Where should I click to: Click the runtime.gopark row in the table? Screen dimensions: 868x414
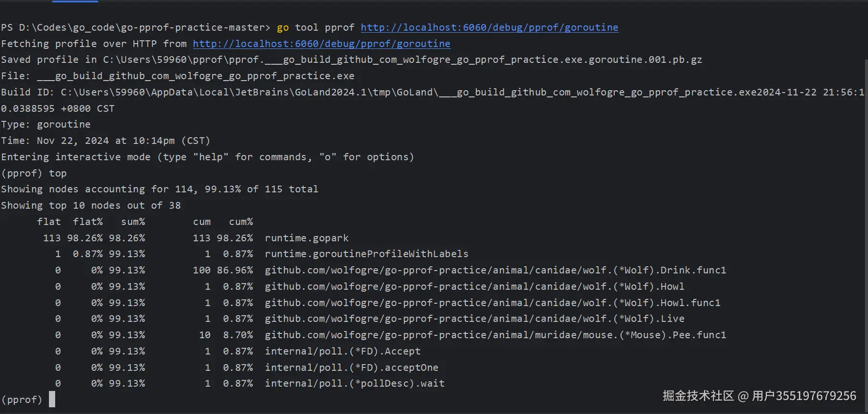click(307, 238)
